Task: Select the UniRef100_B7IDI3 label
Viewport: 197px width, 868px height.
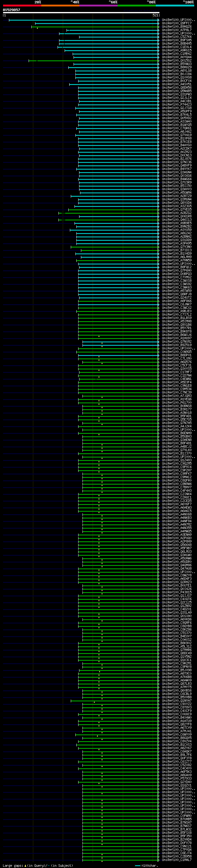Action: (x=177, y=250)
